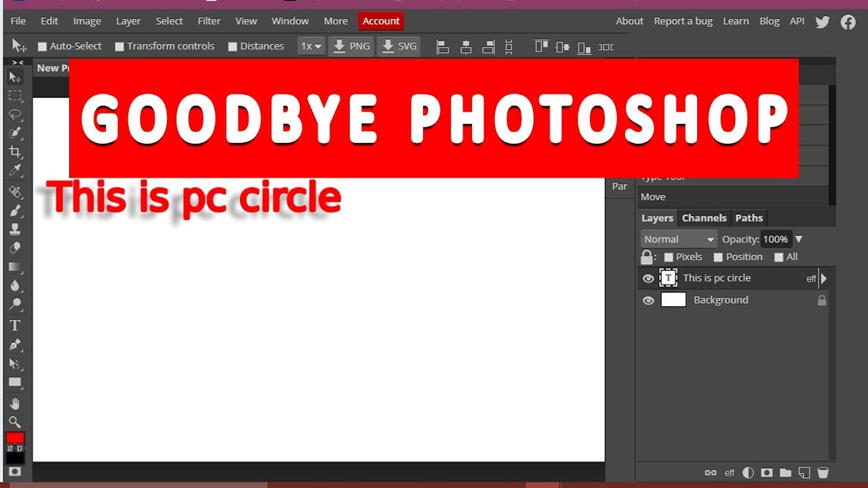Select the Brush tool

click(15, 211)
